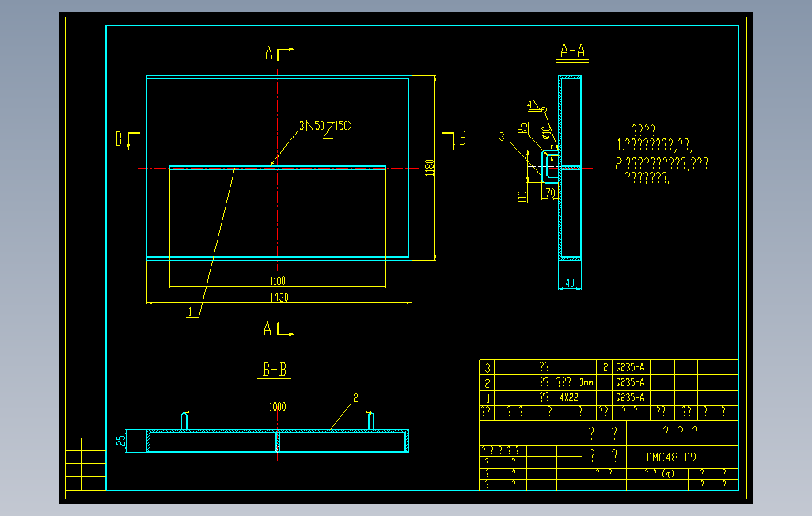Pick the 1000 dimension in section B-B
This screenshot has height=516, width=812.
pyautogui.click(x=278, y=407)
